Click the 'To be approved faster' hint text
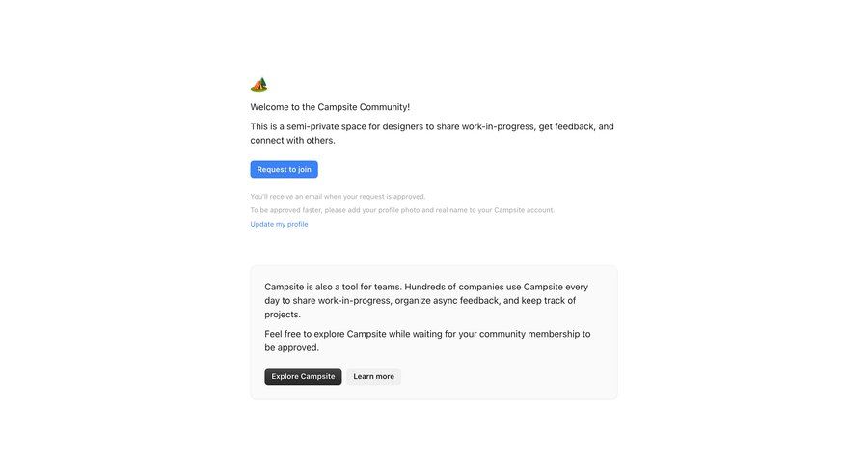The height and width of the screenshot is (467, 868). 402,210
